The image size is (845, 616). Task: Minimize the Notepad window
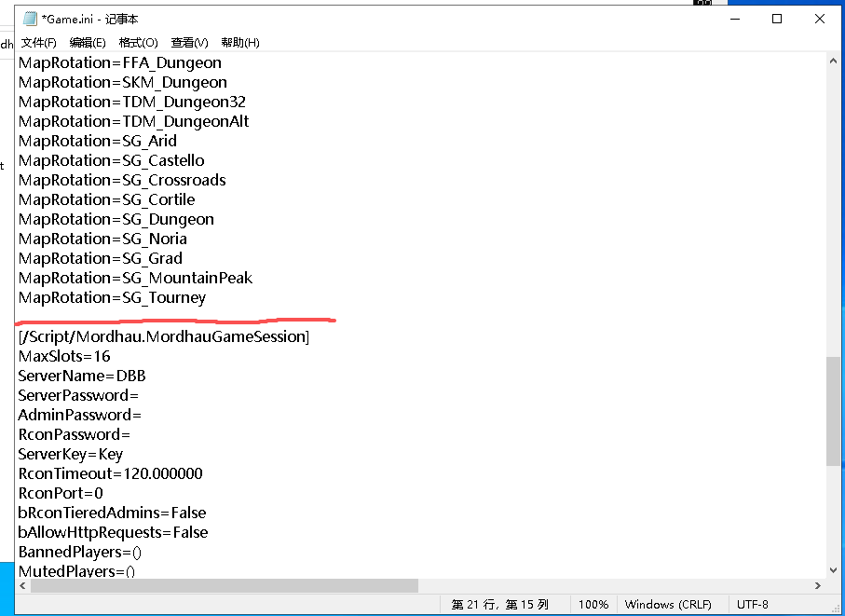coord(733,19)
